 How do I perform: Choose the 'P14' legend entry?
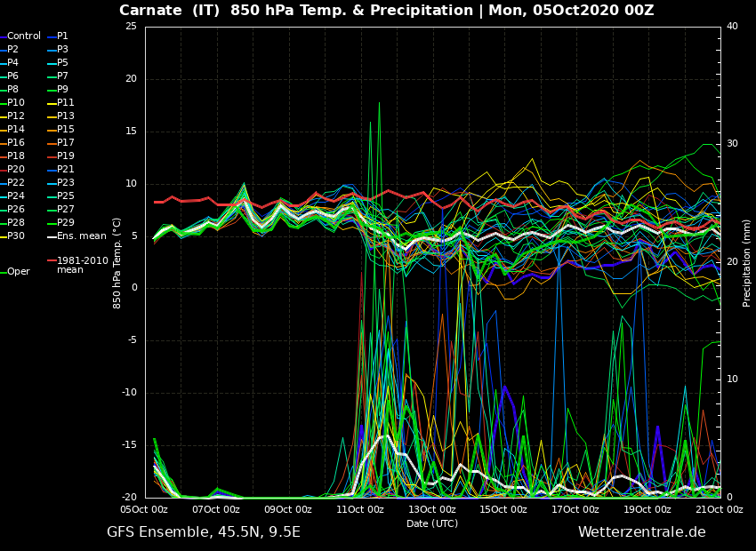pyautogui.click(x=15, y=129)
